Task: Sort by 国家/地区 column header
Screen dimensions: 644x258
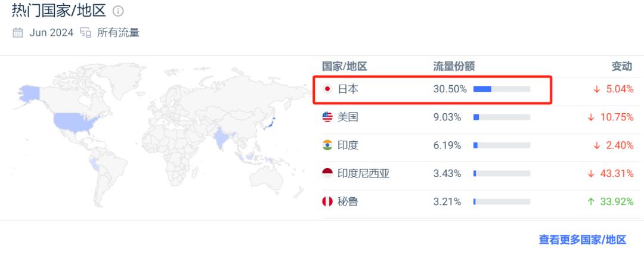Action: point(345,66)
